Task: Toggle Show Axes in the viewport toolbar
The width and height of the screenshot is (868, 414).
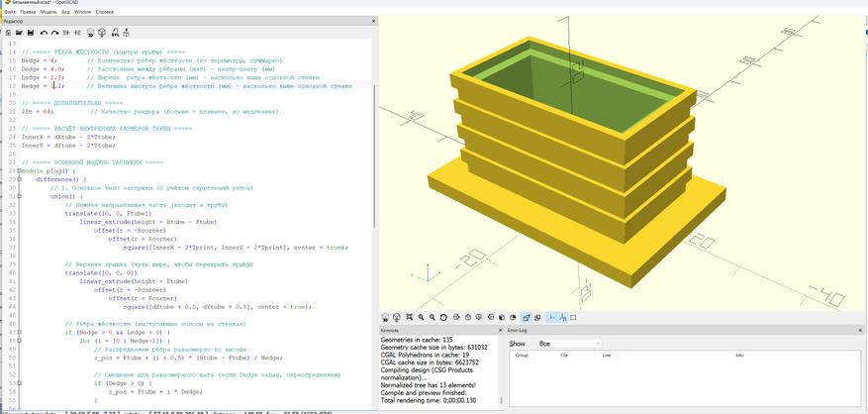Action: click(552, 318)
